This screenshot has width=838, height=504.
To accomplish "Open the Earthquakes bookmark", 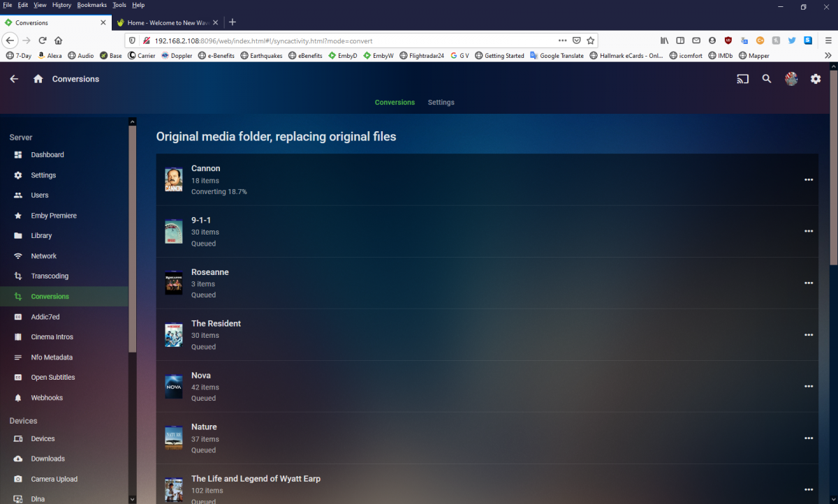I will 262,55.
